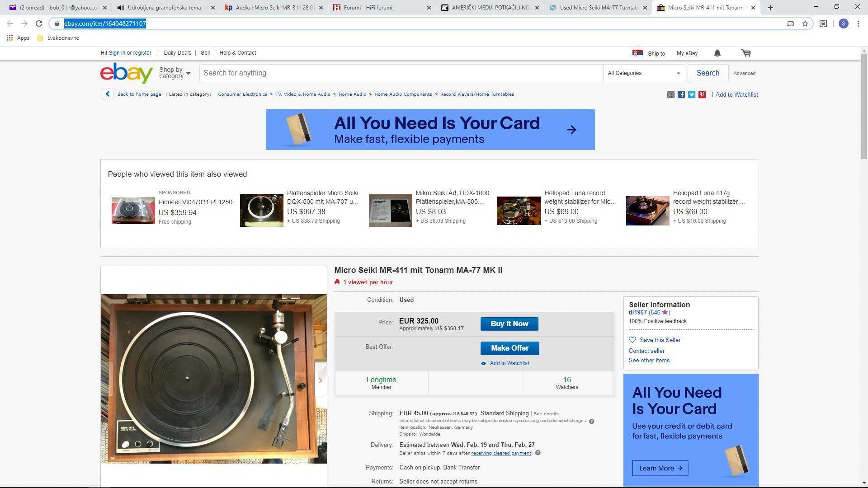
Task: Click the Make Offer button
Action: coord(509,348)
